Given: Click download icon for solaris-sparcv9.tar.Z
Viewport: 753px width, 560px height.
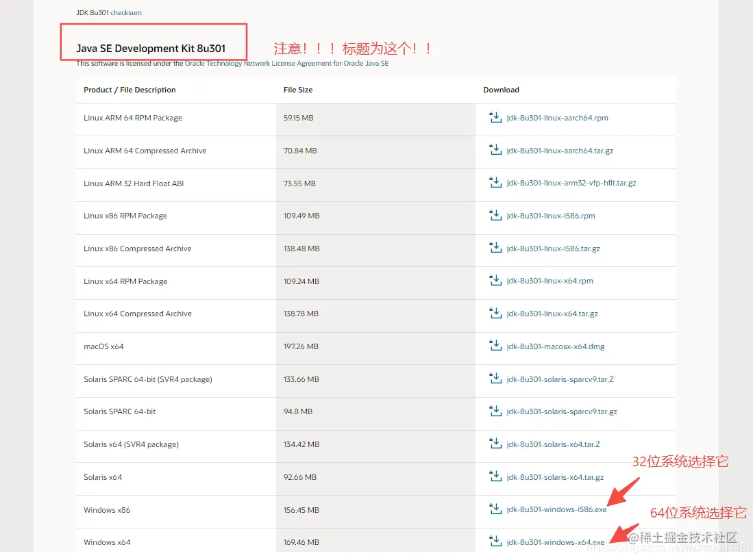Looking at the screenshot, I should pyautogui.click(x=495, y=379).
